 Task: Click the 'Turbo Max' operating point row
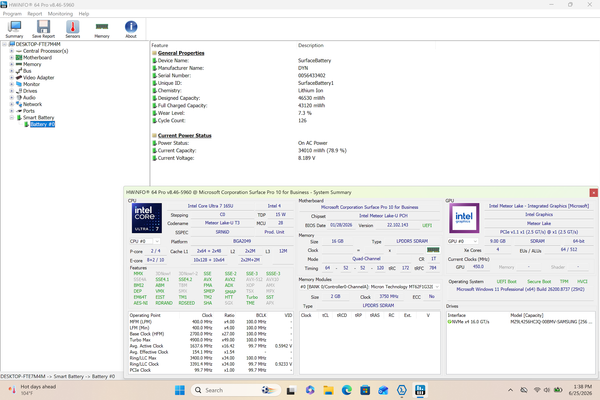click(210, 340)
